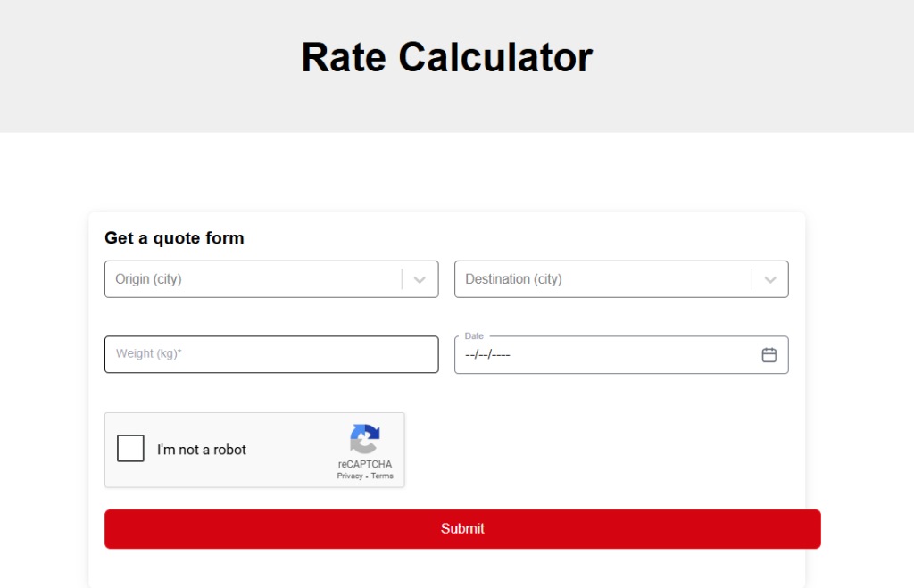This screenshot has width=914, height=588.
Task: Click inside the Destination (city) combo box
Action: (x=600, y=279)
